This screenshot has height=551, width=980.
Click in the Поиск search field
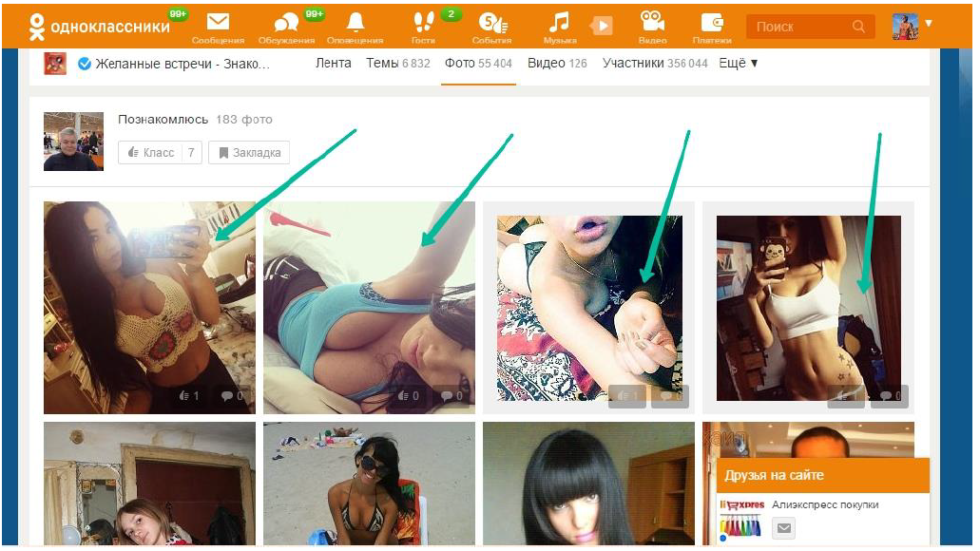(798, 27)
